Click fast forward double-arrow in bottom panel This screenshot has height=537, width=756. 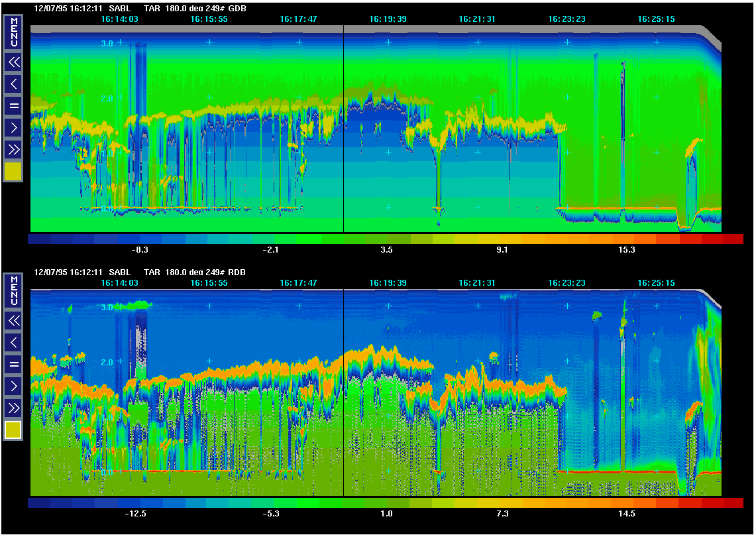[x=13, y=408]
